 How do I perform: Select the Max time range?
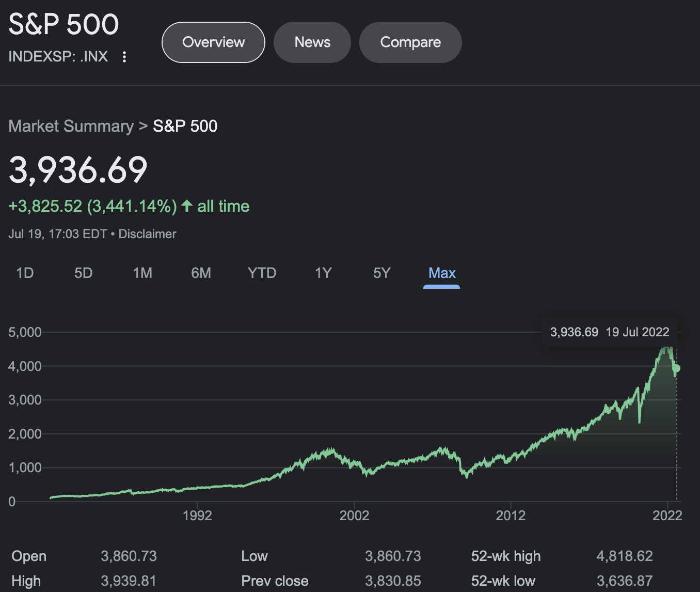tap(442, 273)
